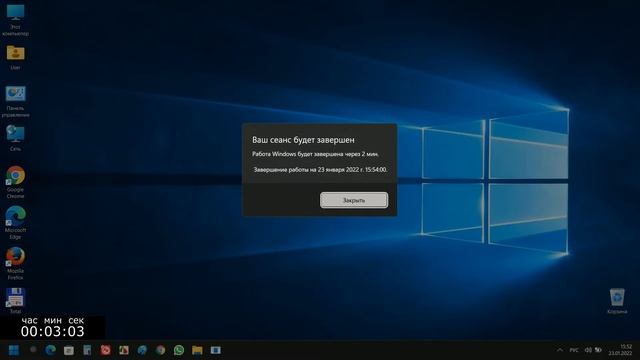The width and height of the screenshot is (640, 360).
Task: Open the volume control in system tray
Action: (588, 350)
